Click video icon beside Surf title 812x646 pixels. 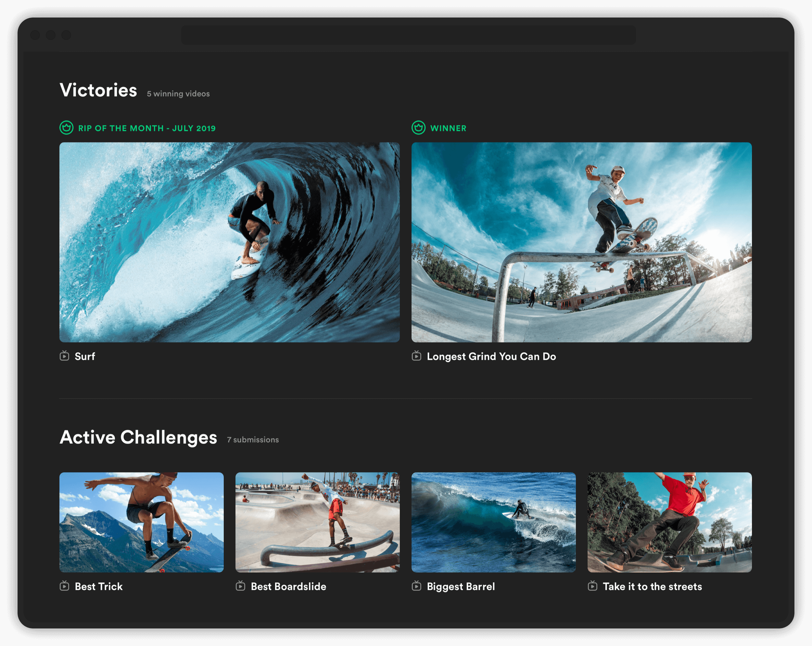64,356
